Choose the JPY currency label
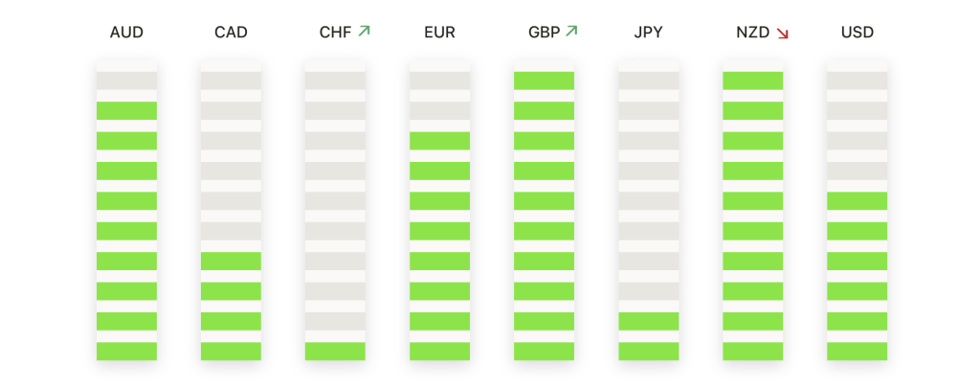The width and height of the screenshot is (980, 389). click(648, 33)
